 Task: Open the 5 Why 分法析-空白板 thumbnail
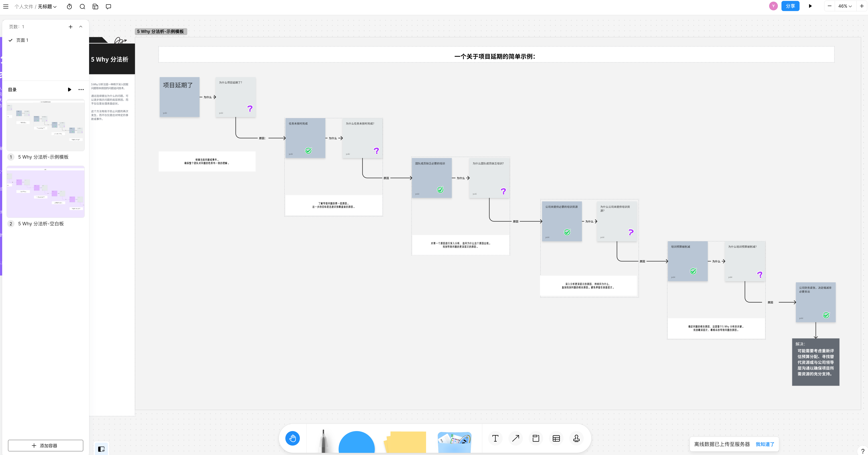45,191
